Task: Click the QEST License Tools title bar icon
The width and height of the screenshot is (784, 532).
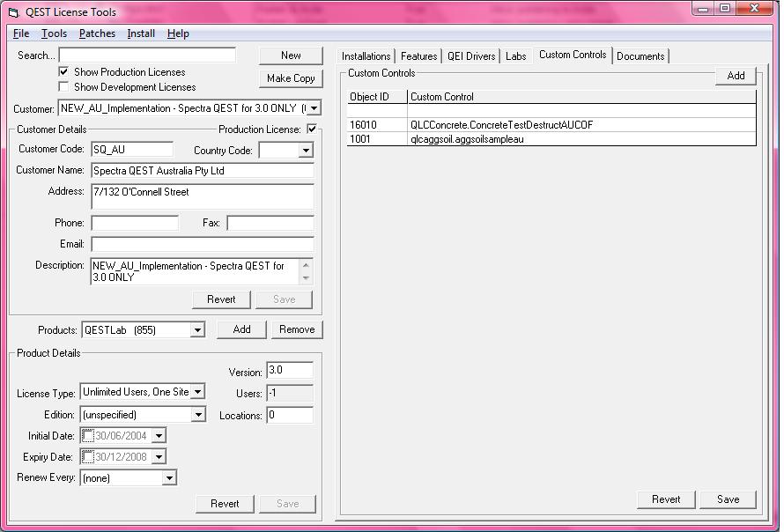Action: tap(13, 12)
